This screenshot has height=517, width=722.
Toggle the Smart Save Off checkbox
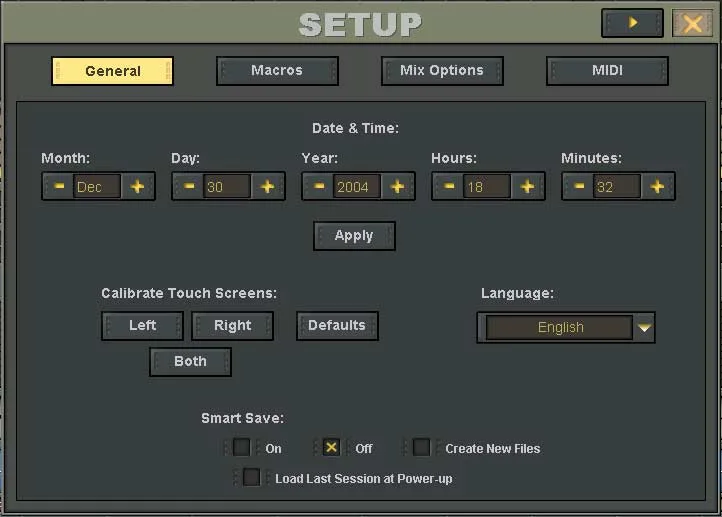pyautogui.click(x=331, y=447)
